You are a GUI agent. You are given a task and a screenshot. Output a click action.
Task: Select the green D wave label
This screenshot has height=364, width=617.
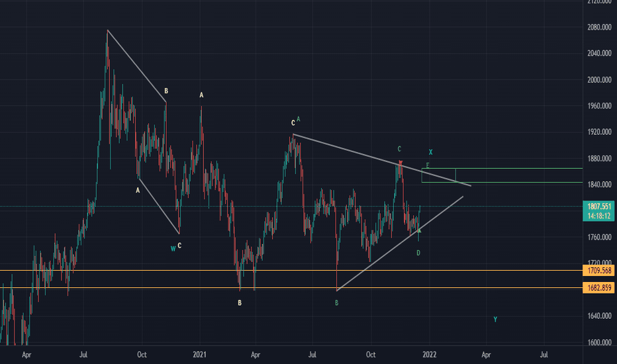(x=418, y=253)
